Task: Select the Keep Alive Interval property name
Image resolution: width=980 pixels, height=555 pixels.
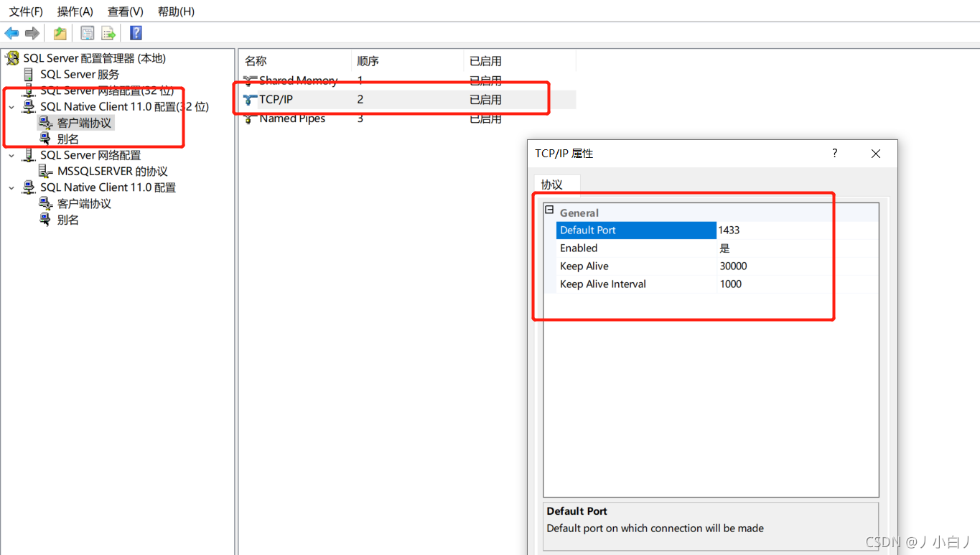Action: click(603, 284)
